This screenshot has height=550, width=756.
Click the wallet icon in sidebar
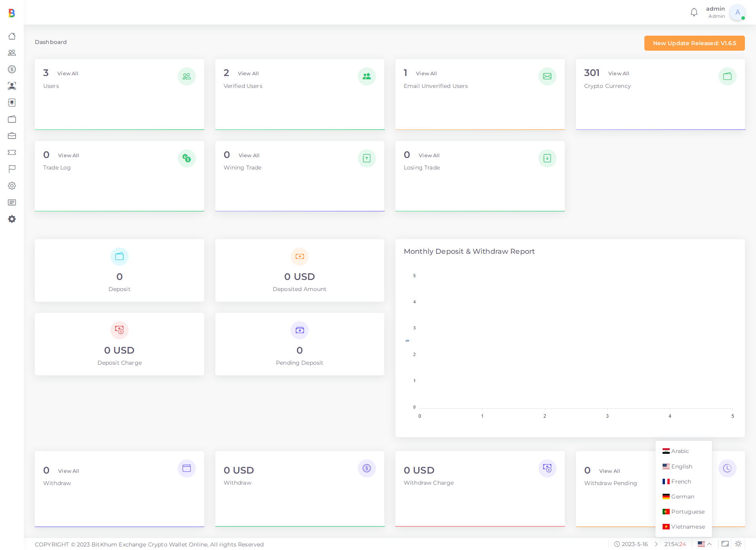[x=12, y=119]
